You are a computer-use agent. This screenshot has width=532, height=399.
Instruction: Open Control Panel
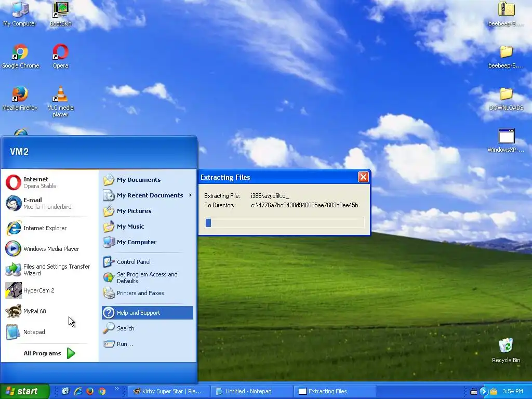pyautogui.click(x=148, y=262)
